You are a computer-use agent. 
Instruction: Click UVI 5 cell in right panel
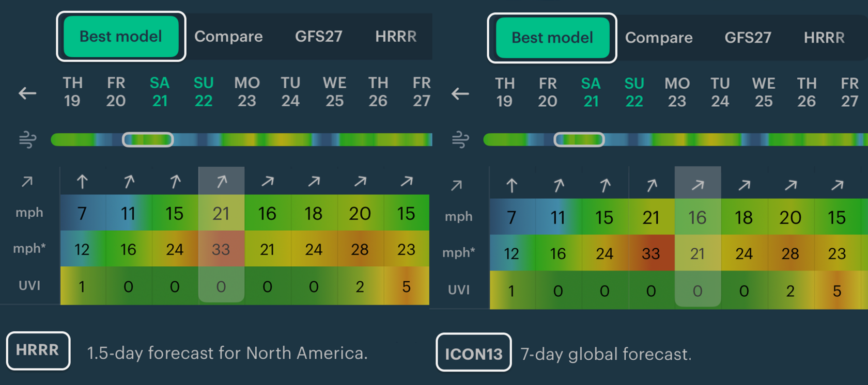click(837, 291)
